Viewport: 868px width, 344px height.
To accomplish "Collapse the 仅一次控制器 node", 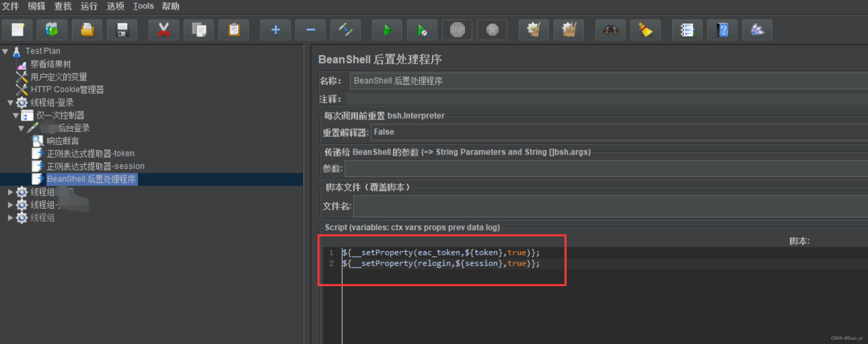I will tap(16, 115).
